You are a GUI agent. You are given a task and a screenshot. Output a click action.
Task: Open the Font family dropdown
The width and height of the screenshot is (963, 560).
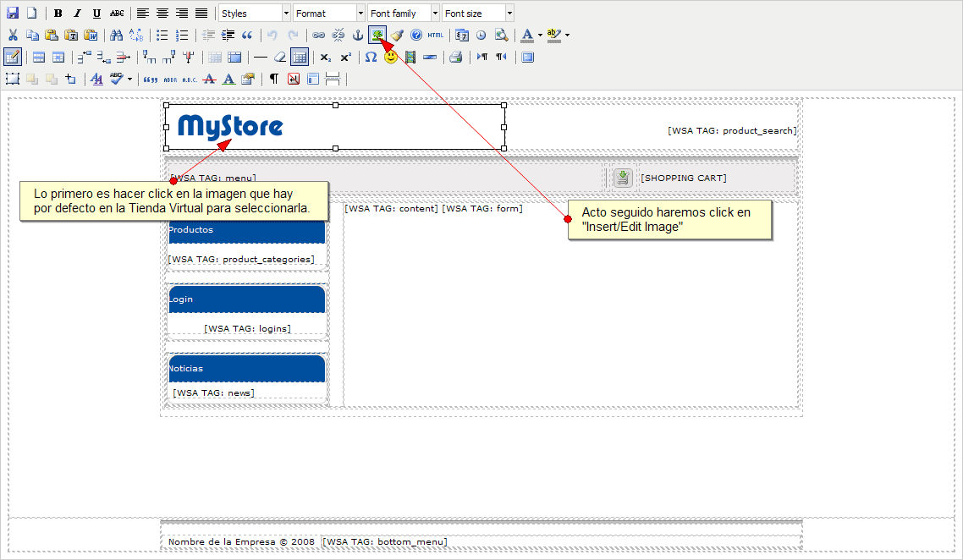(404, 13)
